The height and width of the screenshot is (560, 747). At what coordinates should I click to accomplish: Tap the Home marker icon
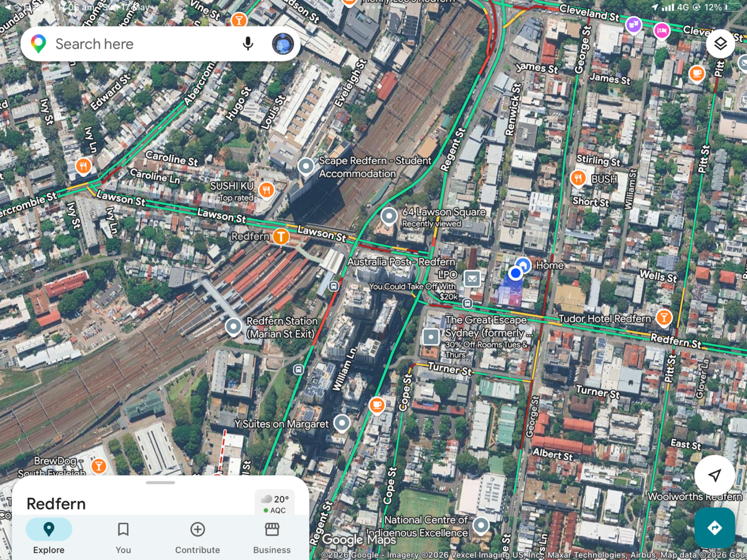[x=523, y=265]
